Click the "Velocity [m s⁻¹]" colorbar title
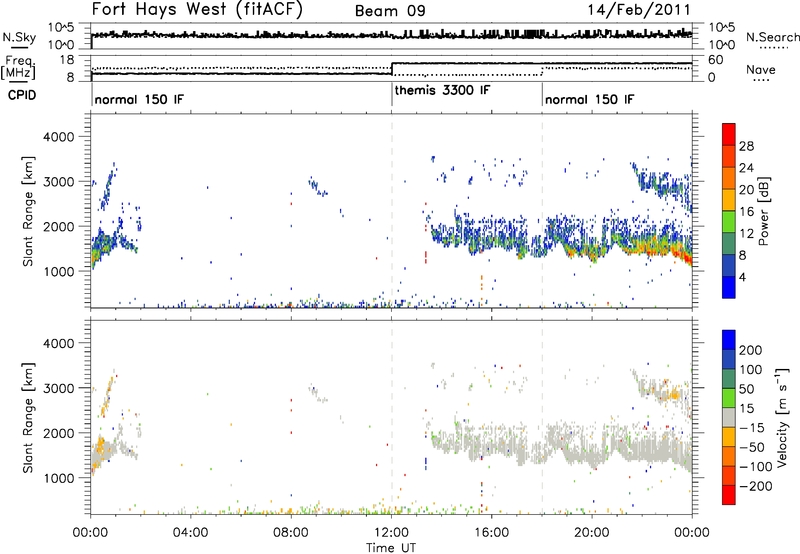Image resolution: width=800 pixels, height=554 pixels. pyautogui.click(x=783, y=417)
